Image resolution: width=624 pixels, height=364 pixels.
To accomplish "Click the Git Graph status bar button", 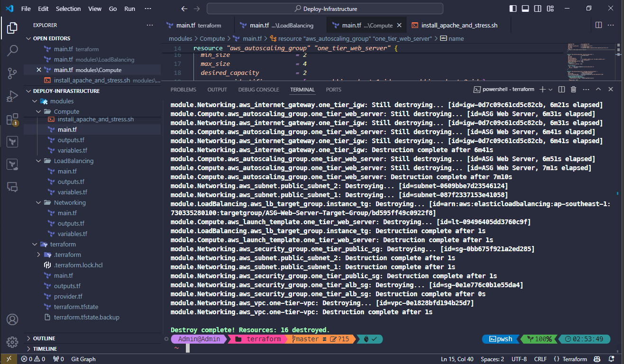I will pyautogui.click(x=83, y=359).
